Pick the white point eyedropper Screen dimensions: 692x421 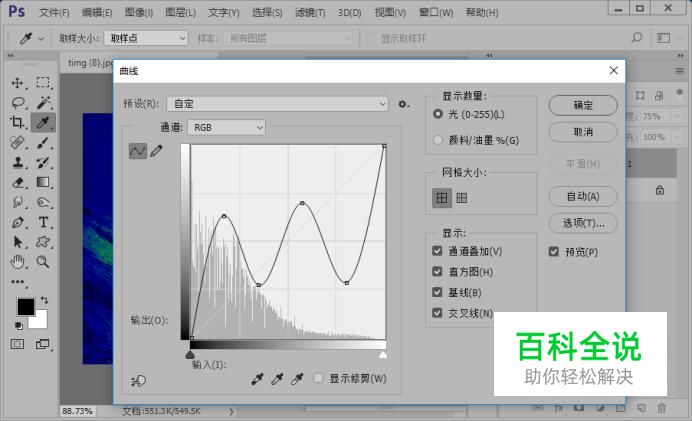[x=297, y=379]
